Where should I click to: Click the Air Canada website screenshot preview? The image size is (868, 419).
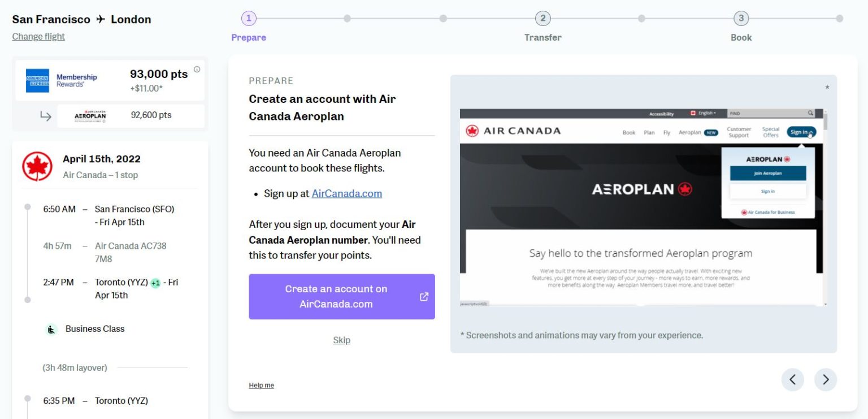coord(643,208)
